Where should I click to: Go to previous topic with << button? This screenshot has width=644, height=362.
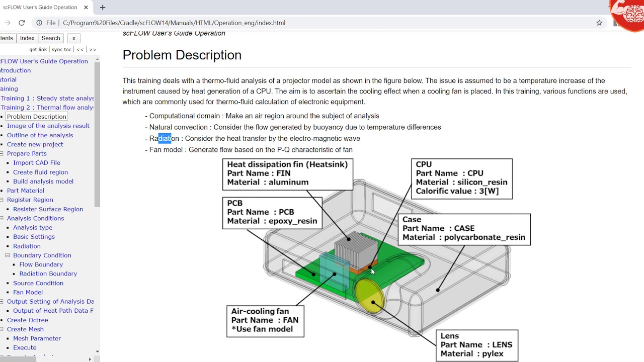pos(80,49)
